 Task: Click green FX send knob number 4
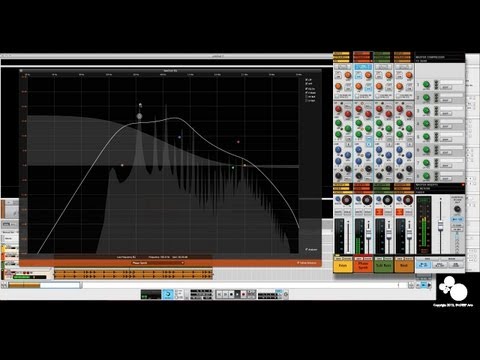point(426,124)
